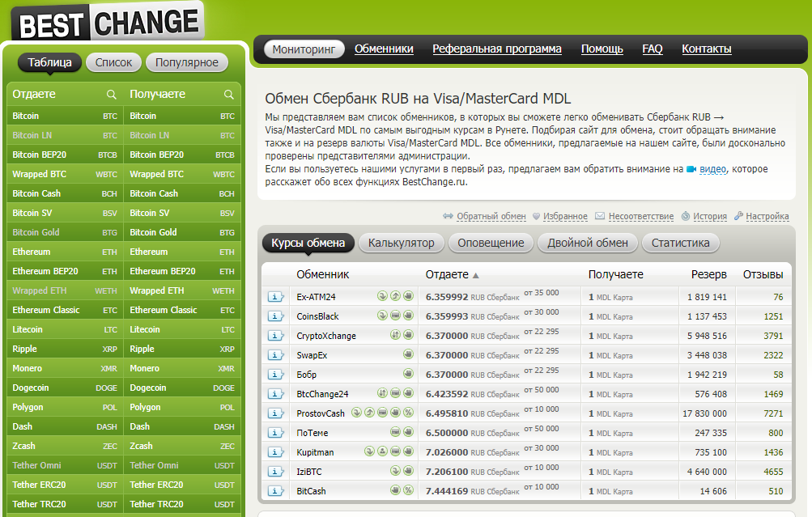Select Tether TRC20 in Получаете column
812x517 pixels.
pyautogui.click(x=182, y=504)
